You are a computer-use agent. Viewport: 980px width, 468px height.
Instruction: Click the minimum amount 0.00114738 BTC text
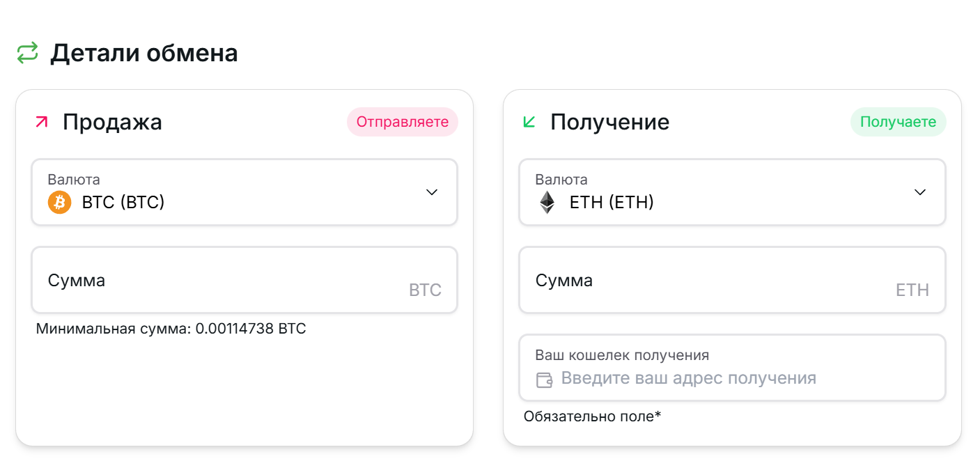pos(171,328)
